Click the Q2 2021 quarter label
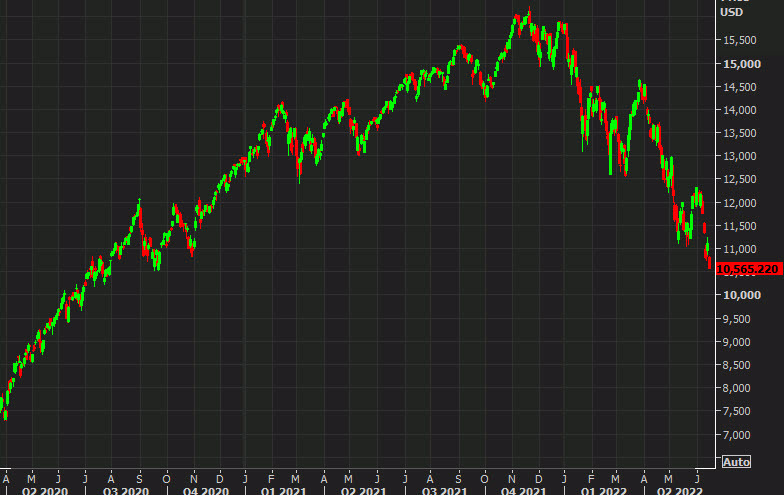This screenshot has height=495, width=784. [364, 490]
